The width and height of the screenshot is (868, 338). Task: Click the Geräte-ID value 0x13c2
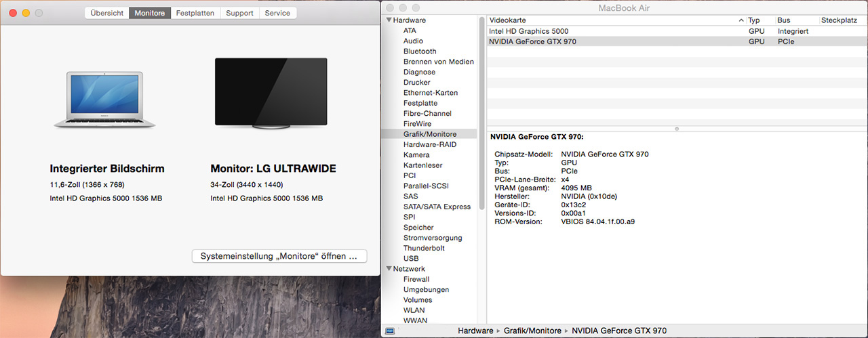click(574, 205)
